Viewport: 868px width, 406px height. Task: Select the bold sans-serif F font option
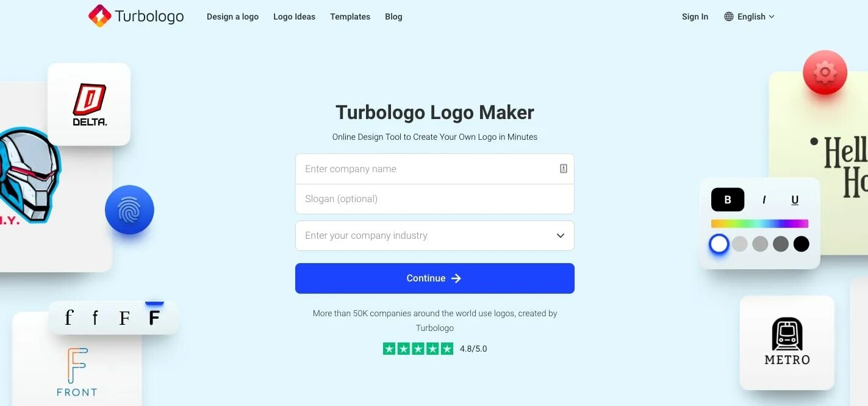[154, 317]
